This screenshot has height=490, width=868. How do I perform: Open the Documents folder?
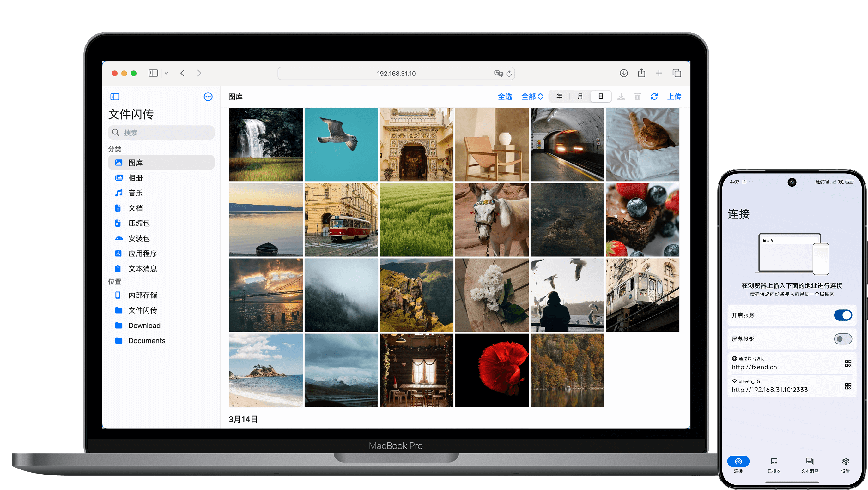pyautogui.click(x=161, y=341)
